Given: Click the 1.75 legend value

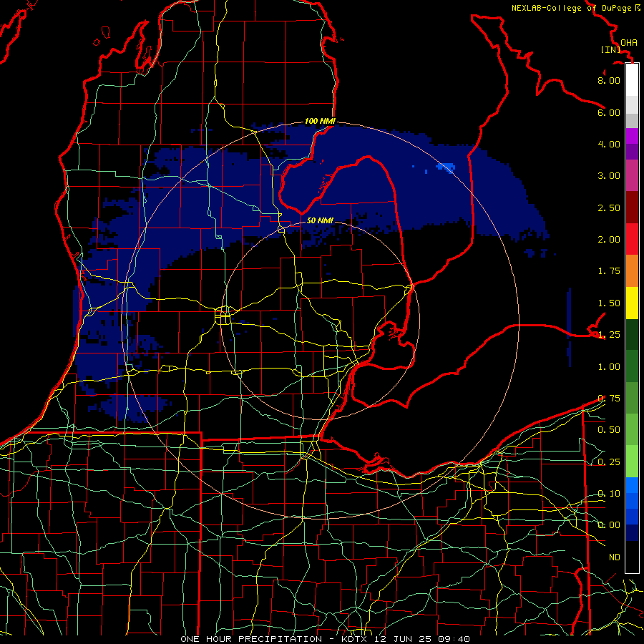Looking at the screenshot, I should [609, 271].
